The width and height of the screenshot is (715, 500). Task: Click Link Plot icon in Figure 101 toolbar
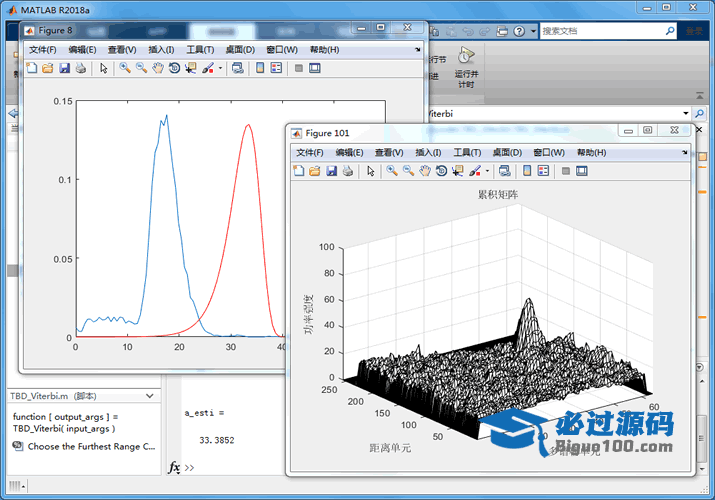(505, 171)
